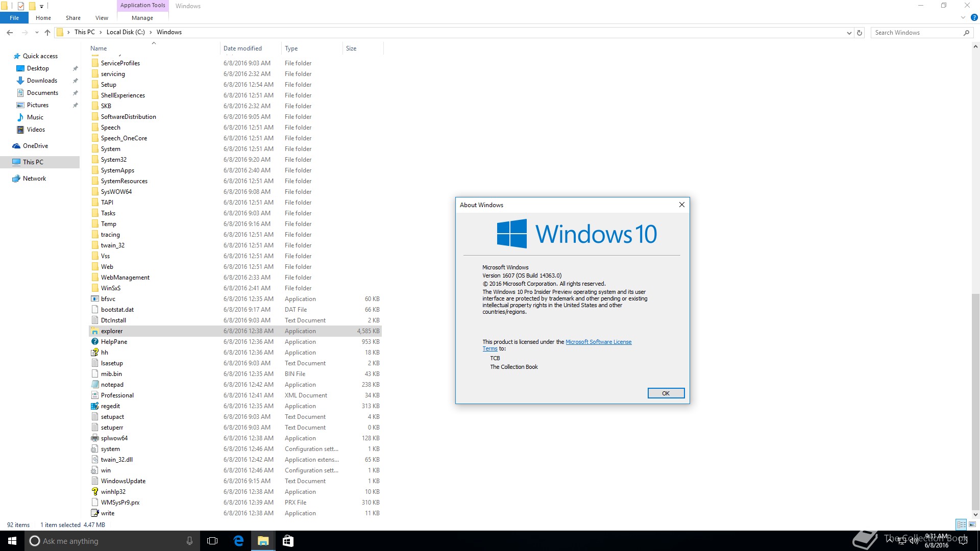Open the File menu
980x551 pixels.
pyautogui.click(x=14, y=18)
